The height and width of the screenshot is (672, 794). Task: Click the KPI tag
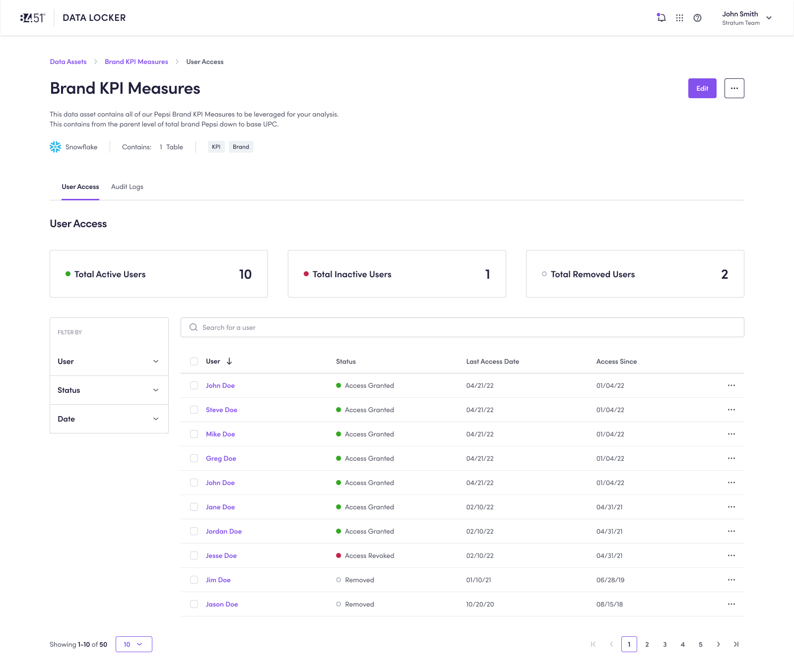pos(216,147)
